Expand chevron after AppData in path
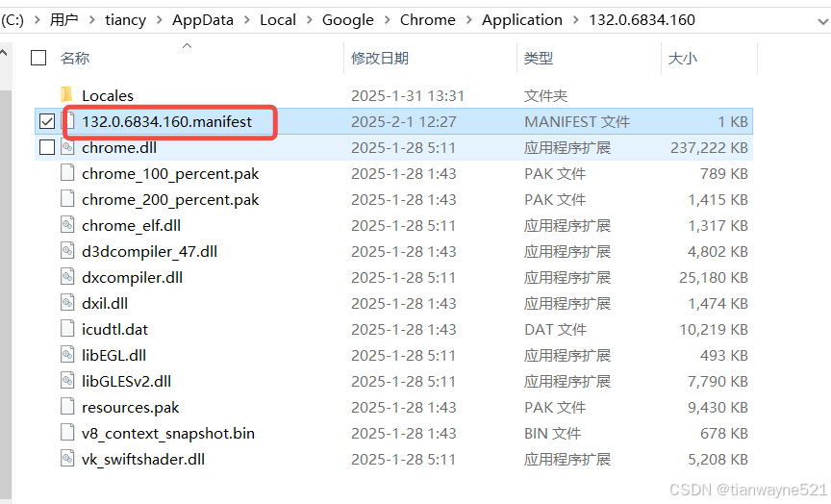 [247, 20]
